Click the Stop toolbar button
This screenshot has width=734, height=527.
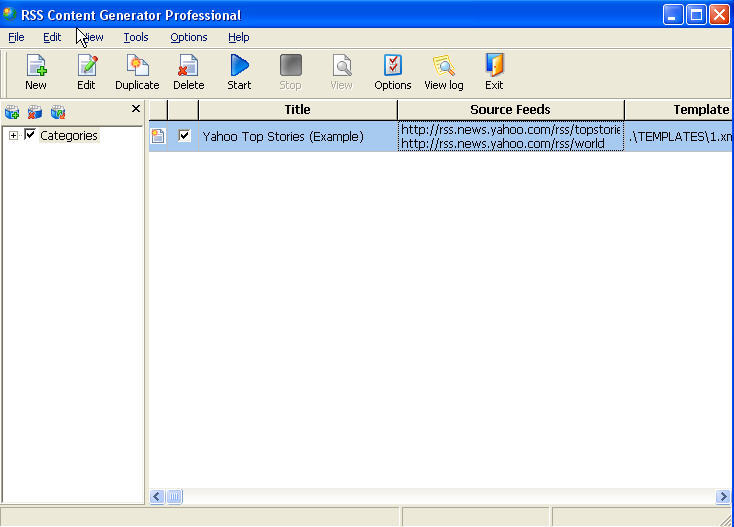pyautogui.click(x=290, y=72)
